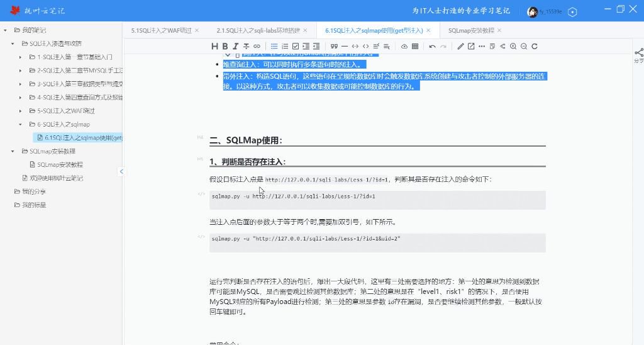644x345 pixels.
Task: Redo the last undone edit
Action: click(x=443, y=47)
